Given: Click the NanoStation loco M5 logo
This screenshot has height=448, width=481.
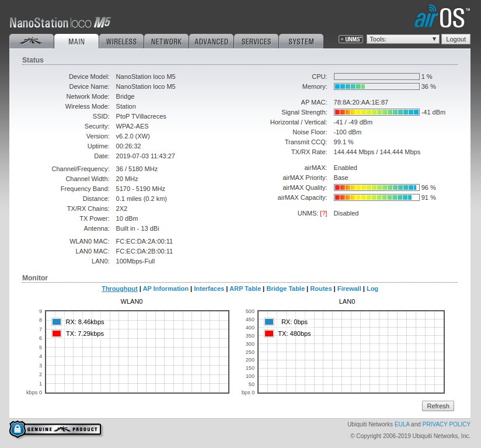Looking at the screenshot, I should tap(60, 23).
